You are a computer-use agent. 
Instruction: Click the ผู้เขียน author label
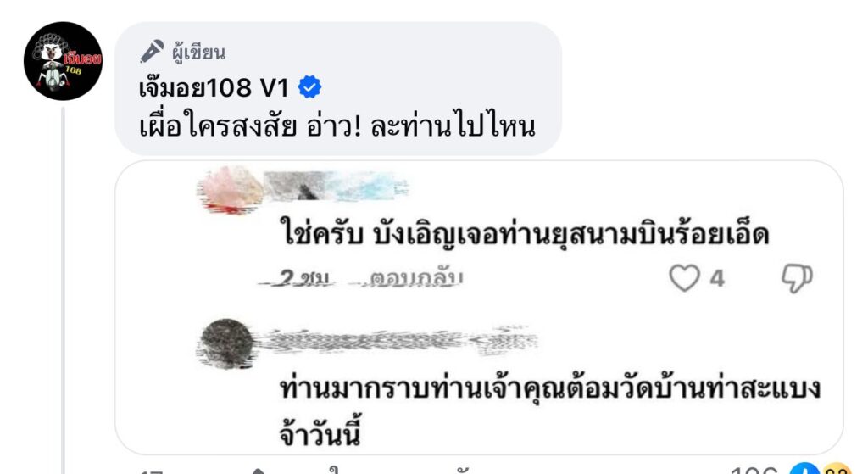click(x=198, y=53)
